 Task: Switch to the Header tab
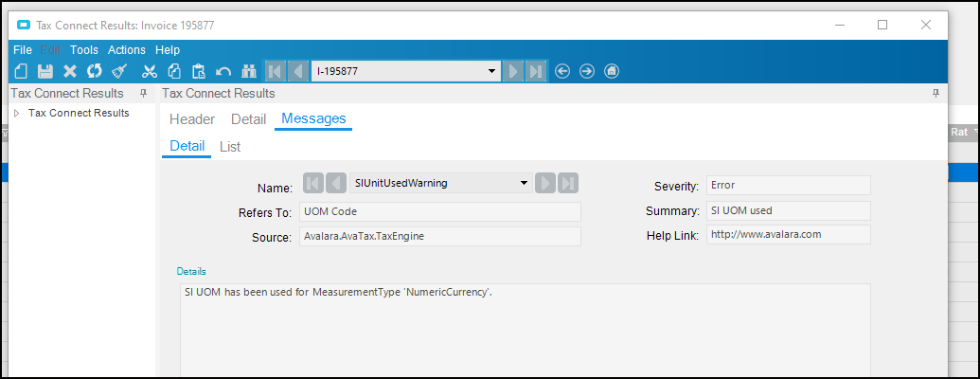click(x=192, y=118)
